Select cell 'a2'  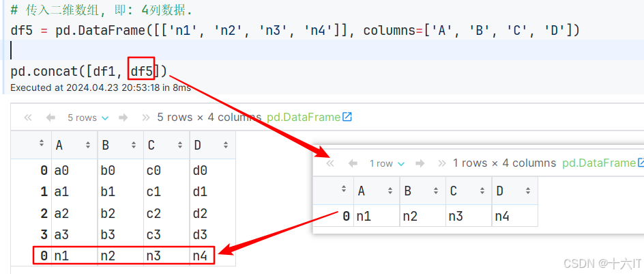coord(74,213)
